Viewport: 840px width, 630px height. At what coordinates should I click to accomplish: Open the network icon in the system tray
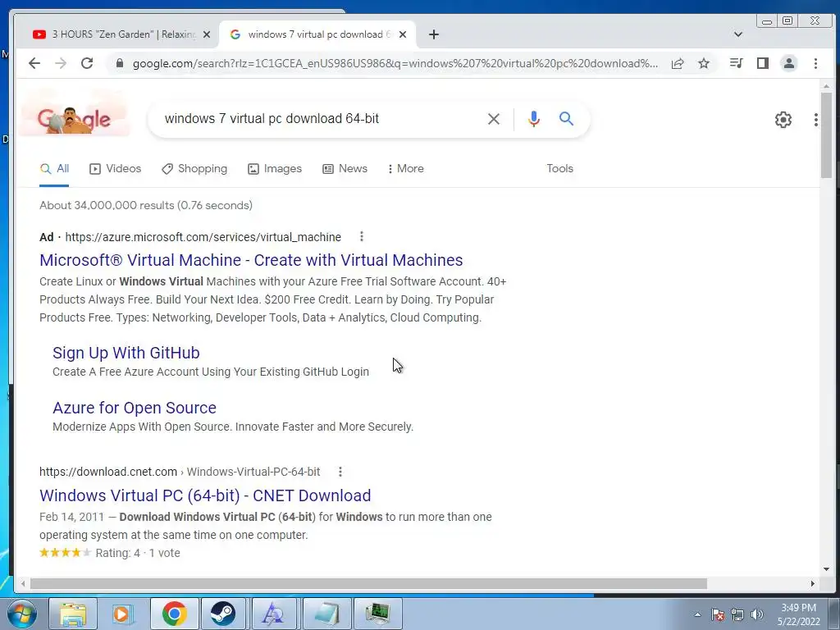point(737,614)
